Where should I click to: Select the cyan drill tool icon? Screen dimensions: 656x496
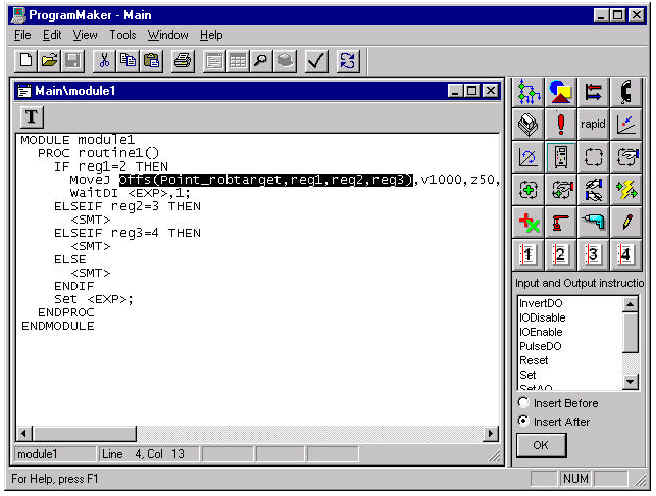(593, 222)
